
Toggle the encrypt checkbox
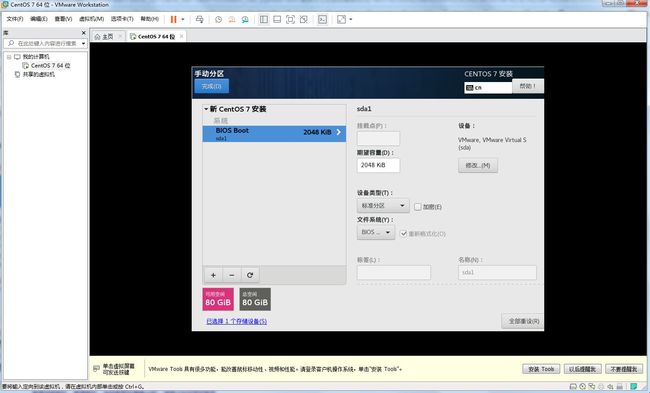click(x=418, y=206)
